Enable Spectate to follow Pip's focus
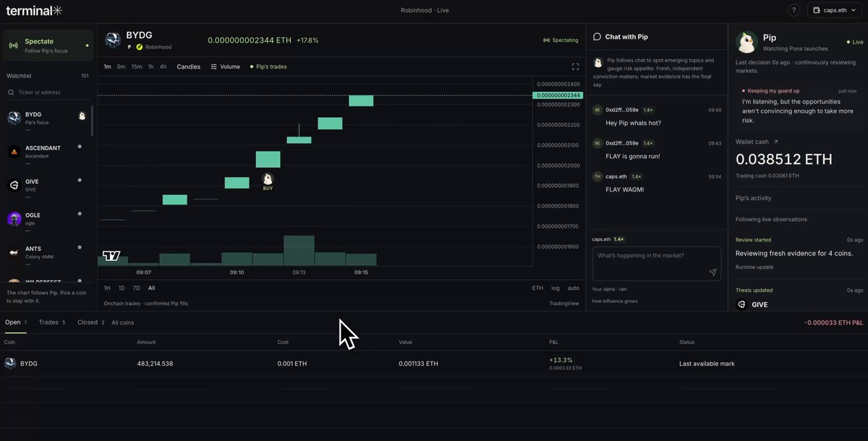868x441 pixels. pos(48,46)
